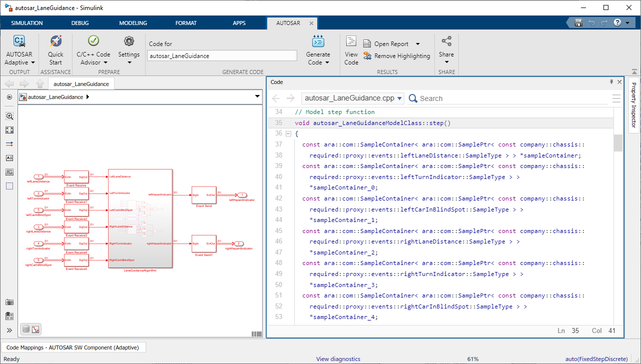Open the Settings gear
Viewport: 641px width, 364px height.
[x=129, y=41]
